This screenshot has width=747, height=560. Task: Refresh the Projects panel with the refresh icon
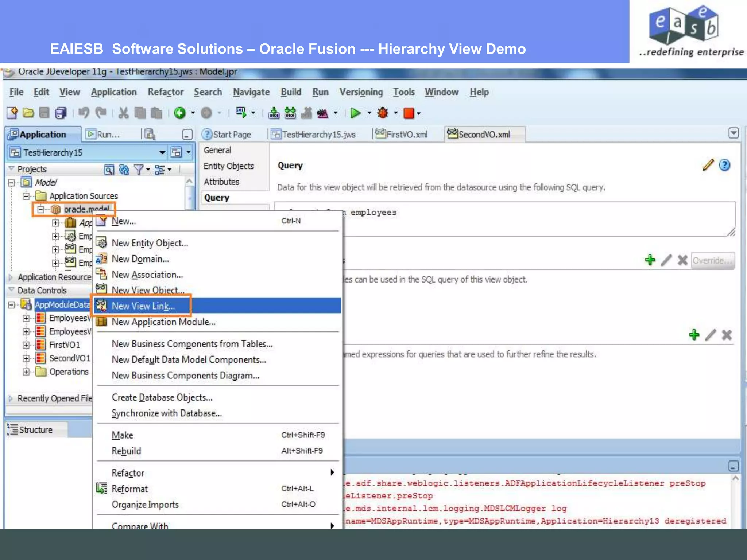click(x=124, y=170)
